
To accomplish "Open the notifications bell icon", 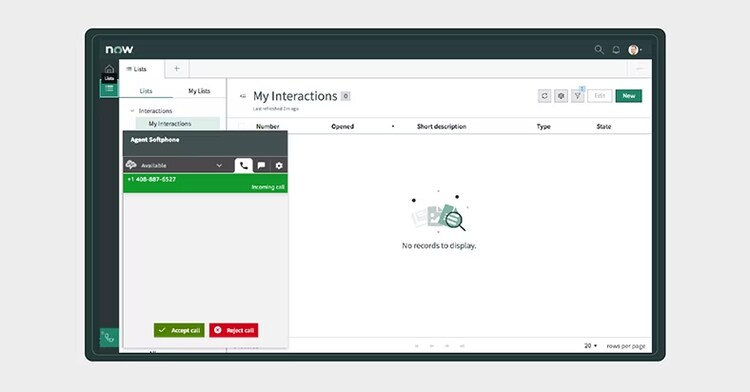I will coord(616,50).
